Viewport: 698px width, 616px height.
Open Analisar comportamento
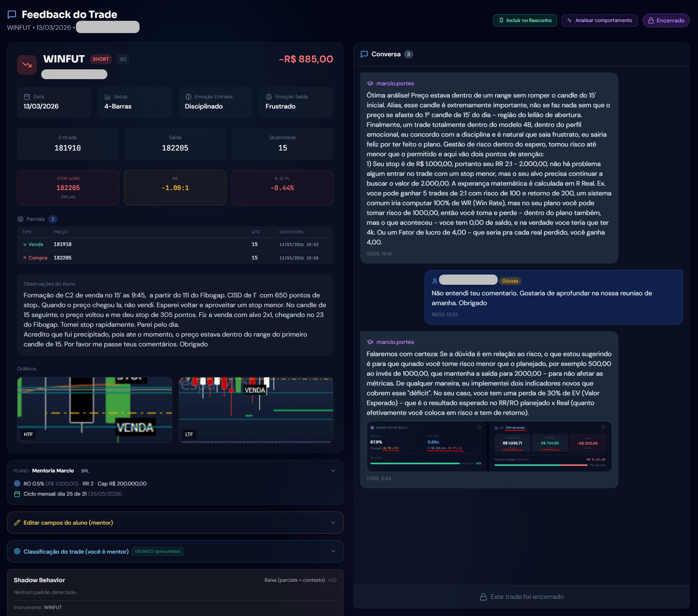[599, 20]
